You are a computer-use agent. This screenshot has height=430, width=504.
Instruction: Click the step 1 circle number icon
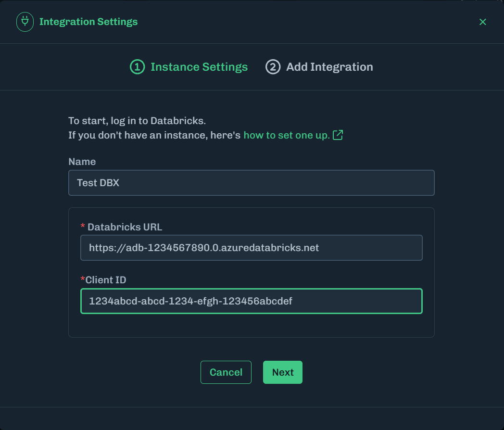coord(137,67)
